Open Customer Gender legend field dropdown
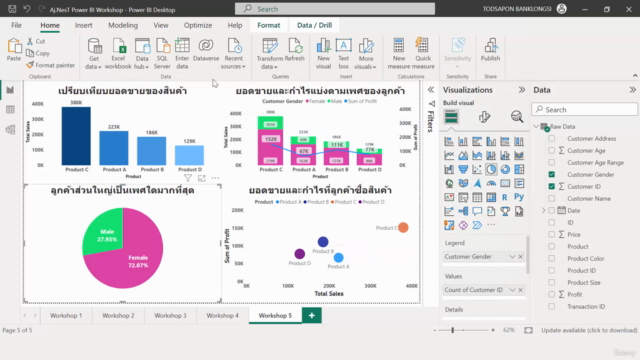This screenshot has height=360, width=640. pyautogui.click(x=512, y=257)
